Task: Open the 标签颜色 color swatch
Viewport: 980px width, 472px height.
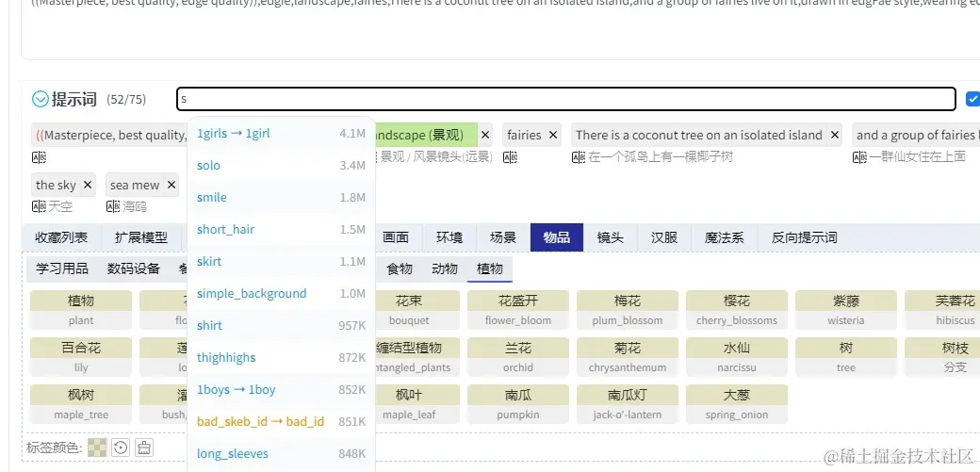Action: (x=97, y=447)
